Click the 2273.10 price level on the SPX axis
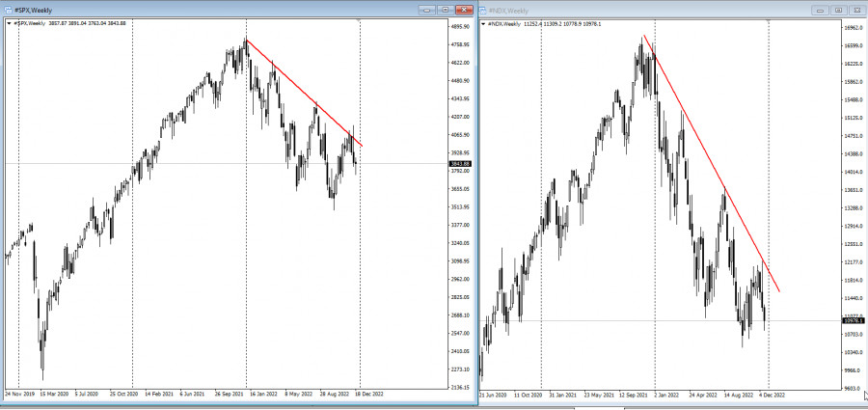868x410 pixels. coord(461,369)
